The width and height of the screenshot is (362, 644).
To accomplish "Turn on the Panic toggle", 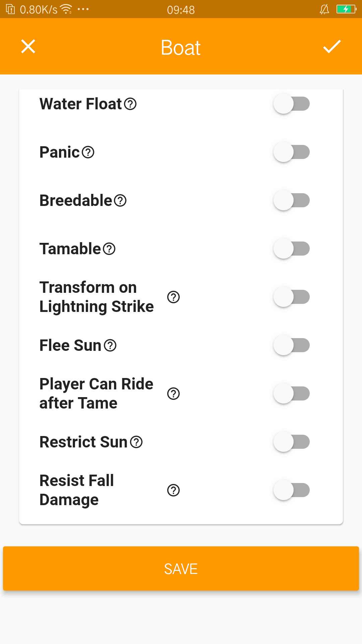I will [291, 152].
